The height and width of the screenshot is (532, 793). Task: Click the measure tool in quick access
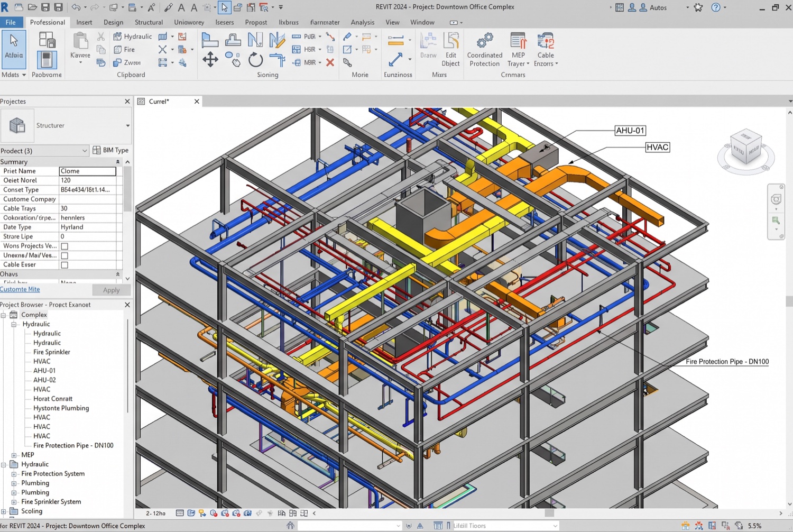168,7
